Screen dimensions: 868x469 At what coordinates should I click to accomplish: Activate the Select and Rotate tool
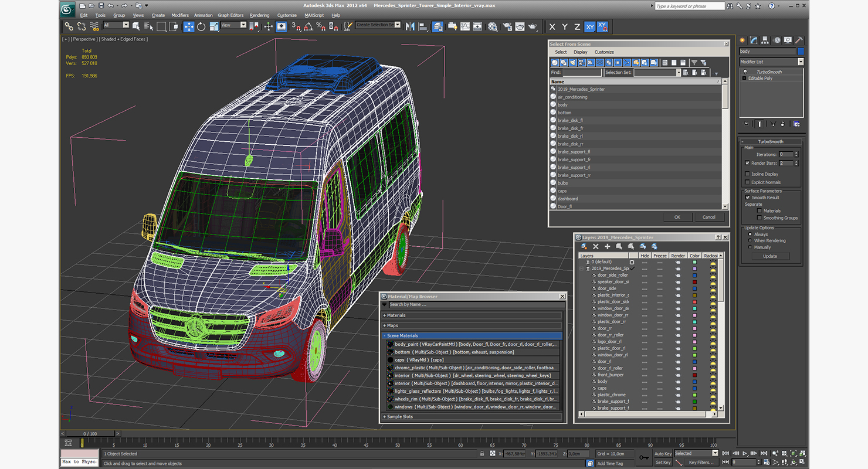(x=201, y=26)
